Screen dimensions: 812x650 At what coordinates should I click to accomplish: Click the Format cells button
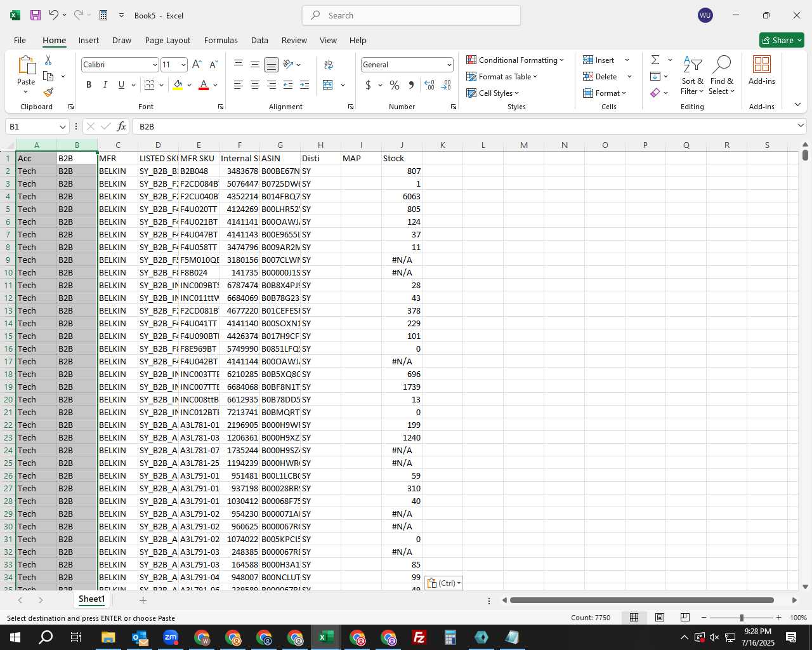604,93
